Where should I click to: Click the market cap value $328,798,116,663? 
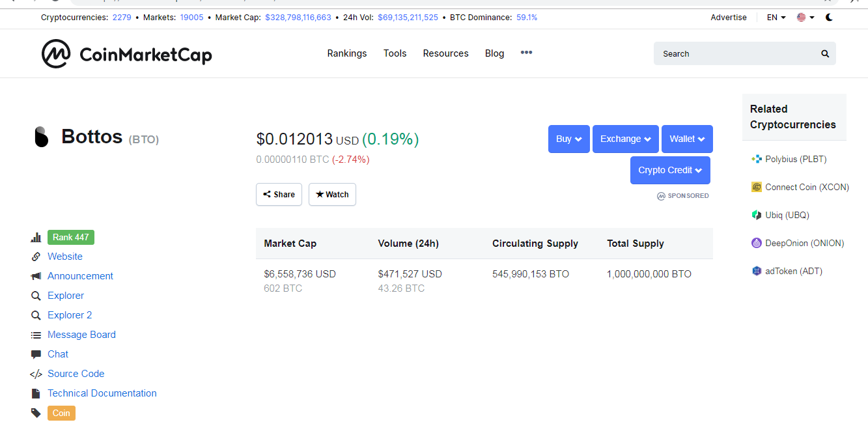tap(298, 18)
